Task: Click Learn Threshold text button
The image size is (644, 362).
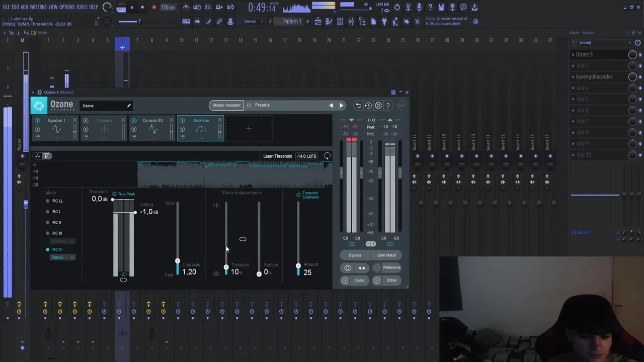Action: coord(278,156)
